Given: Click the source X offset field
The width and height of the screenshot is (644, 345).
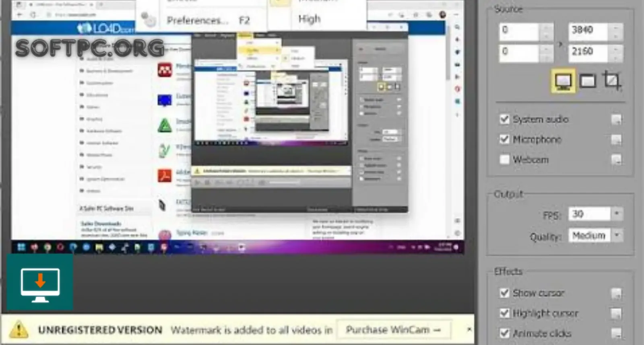Looking at the screenshot, I should 519,32.
